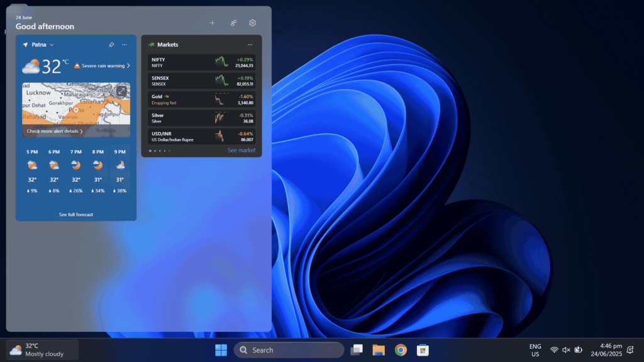
Task: Pin the weather widget
Action: click(x=111, y=45)
